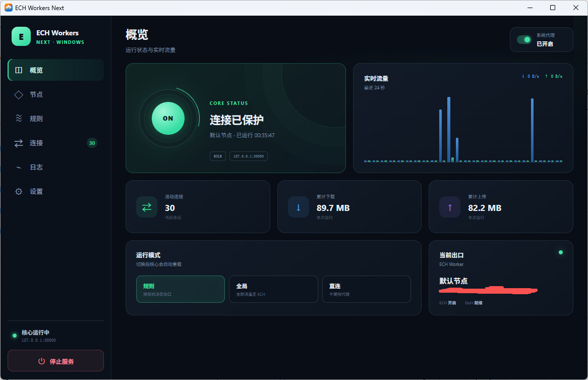Click the connections count badge 30

92,143
